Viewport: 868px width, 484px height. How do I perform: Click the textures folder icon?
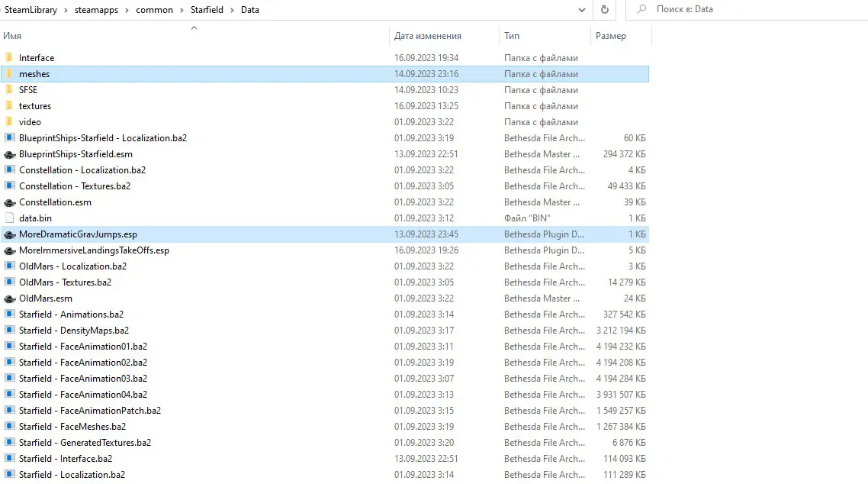[9, 106]
